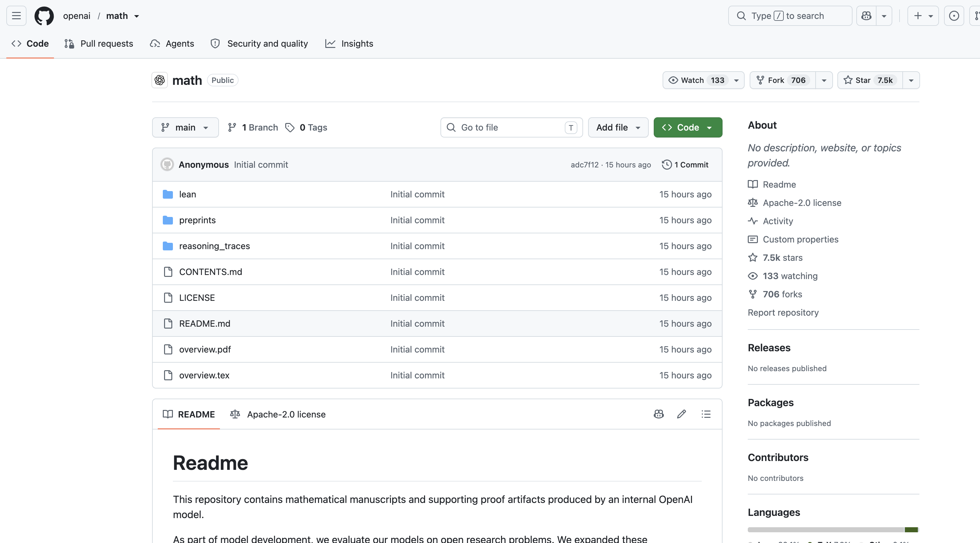This screenshot has width=980, height=543.
Task: Open the hamburger navigation menu
Action: 16,15
